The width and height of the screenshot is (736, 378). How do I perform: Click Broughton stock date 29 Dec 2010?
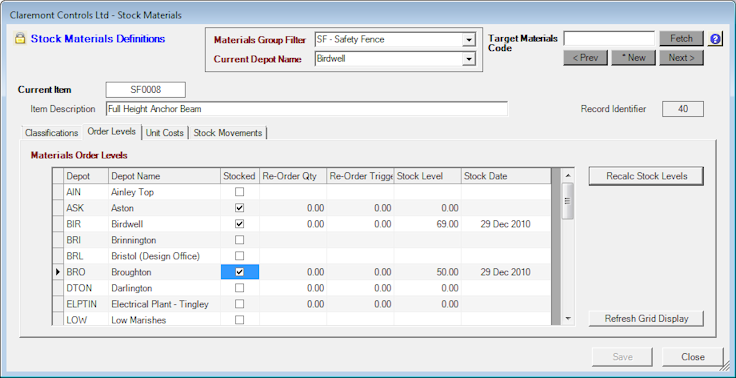[x=506, y=272]
